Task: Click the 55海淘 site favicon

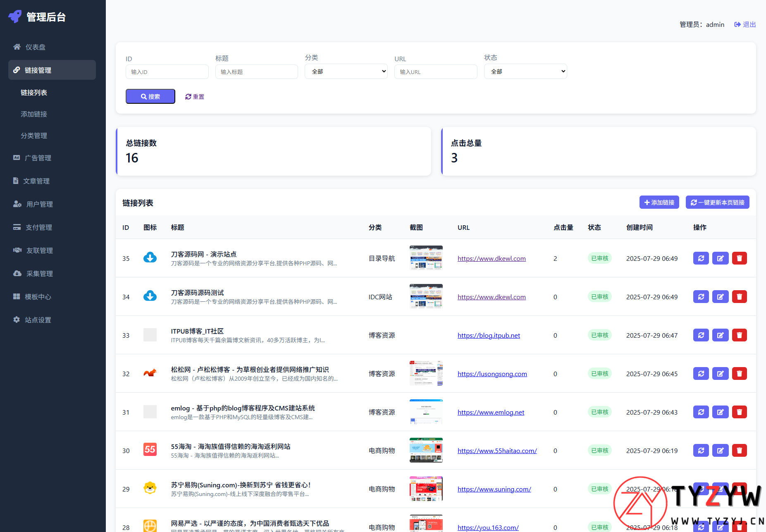Action: (x=150, y=449)
